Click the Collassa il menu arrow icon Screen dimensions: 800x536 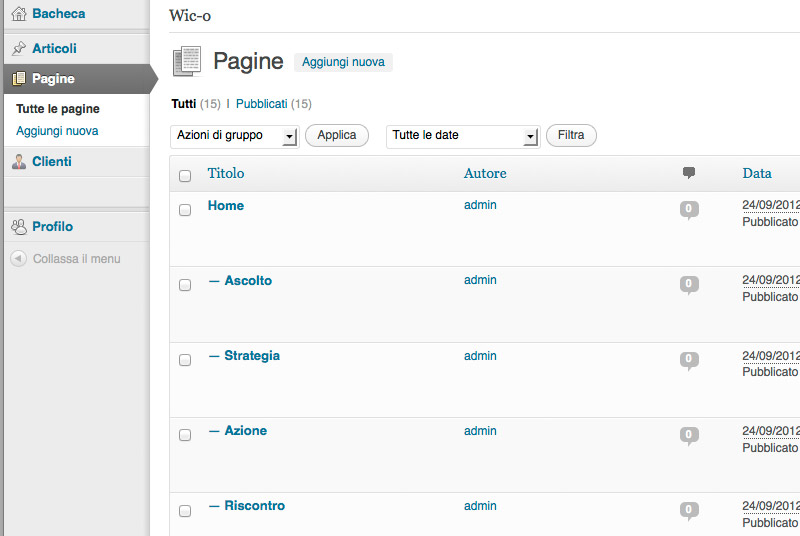click(x=19, y=259)
